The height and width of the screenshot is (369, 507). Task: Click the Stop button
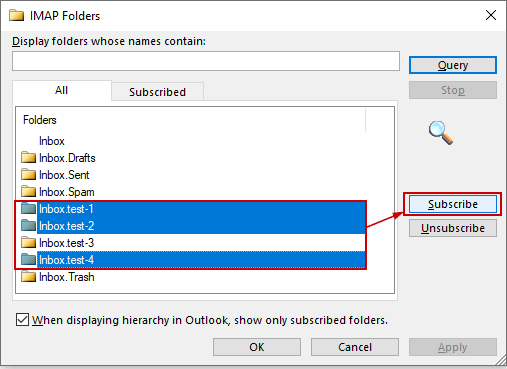click(453, 90)
